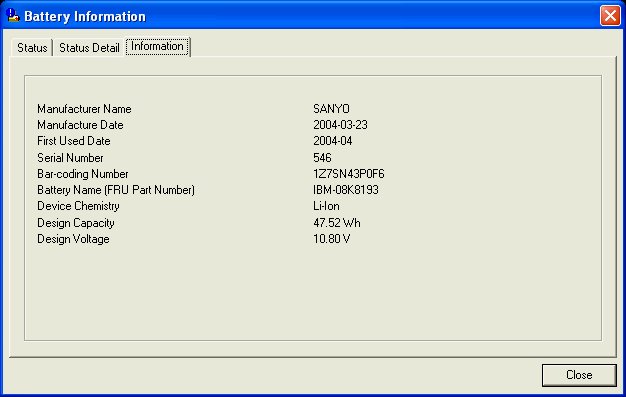Click the Battery Information title text
This screenshot has height=397, width=626.
(85, 16)
